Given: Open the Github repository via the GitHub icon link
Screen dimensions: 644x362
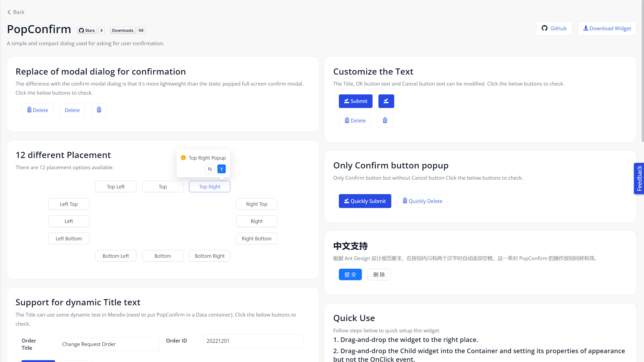Looking at the screenshot, I should (554, 28).
